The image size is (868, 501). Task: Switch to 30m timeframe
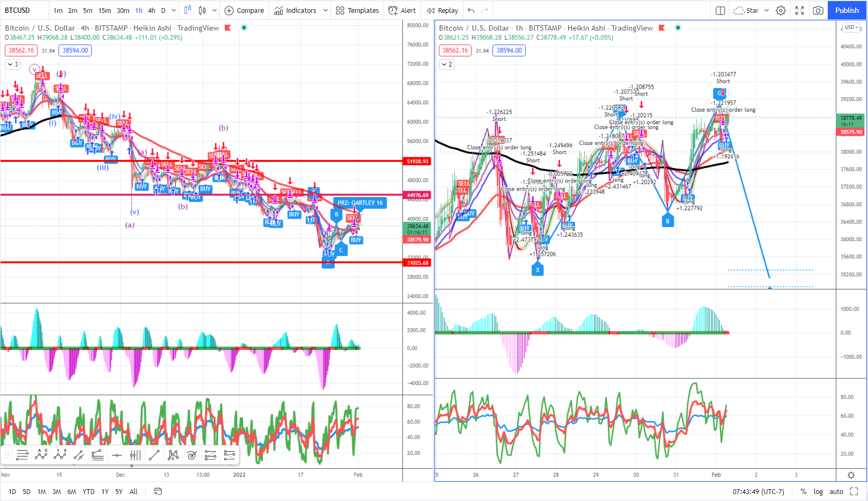[123, 10]
